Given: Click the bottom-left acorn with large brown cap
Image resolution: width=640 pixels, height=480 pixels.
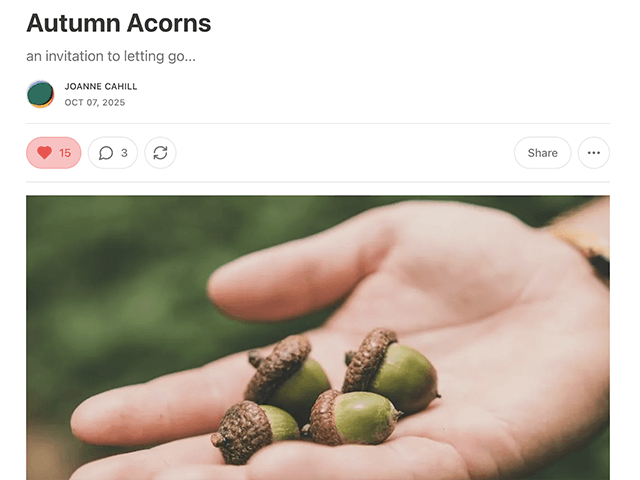Looking at the screenshot, I should point(254,431).
